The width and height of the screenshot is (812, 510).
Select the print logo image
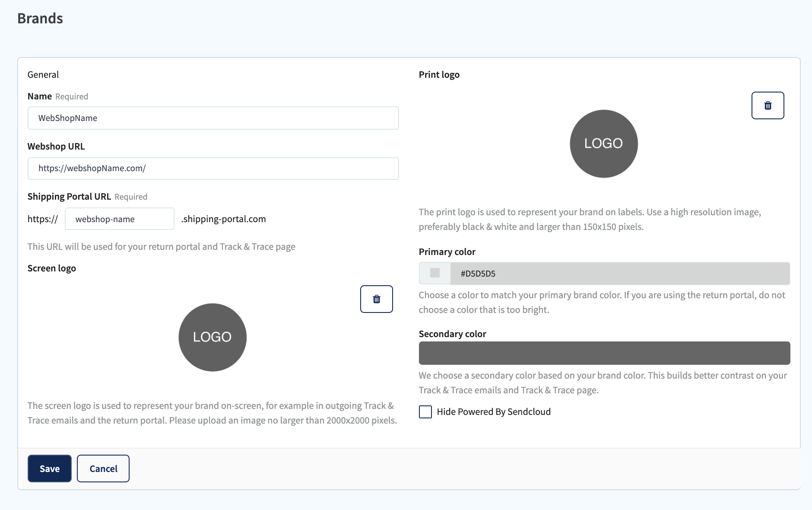click(604, 143)
